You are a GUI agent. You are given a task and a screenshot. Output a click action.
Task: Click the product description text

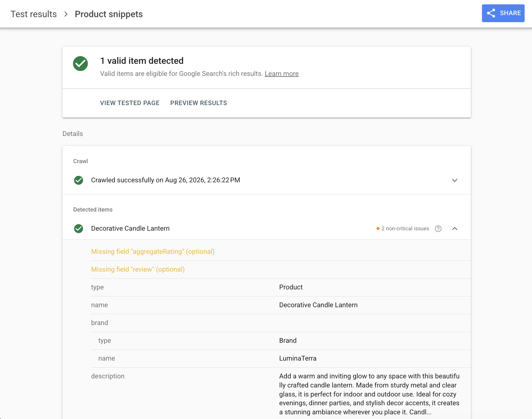(369, 394)
